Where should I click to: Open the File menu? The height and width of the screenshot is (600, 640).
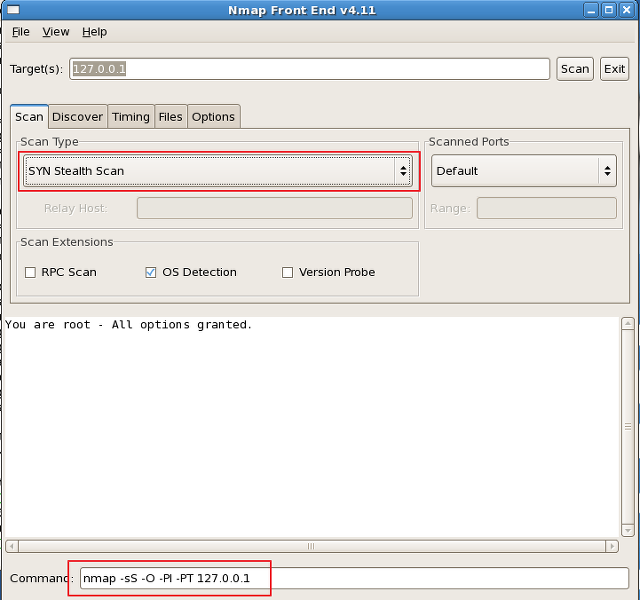21,32
